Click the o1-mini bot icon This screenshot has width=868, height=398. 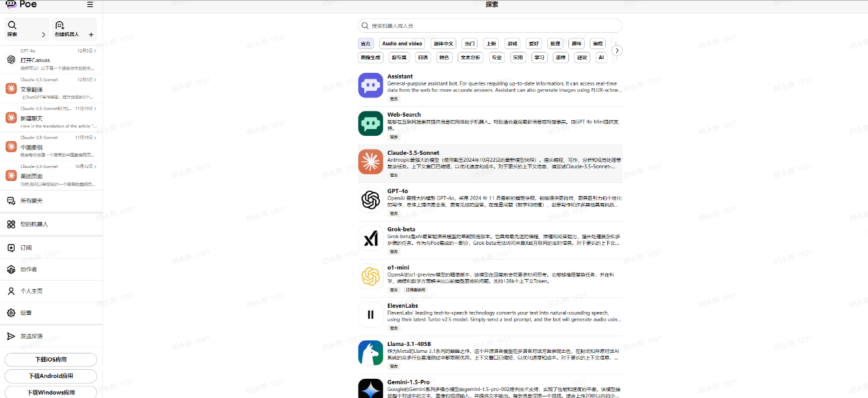tap(370, 276)
